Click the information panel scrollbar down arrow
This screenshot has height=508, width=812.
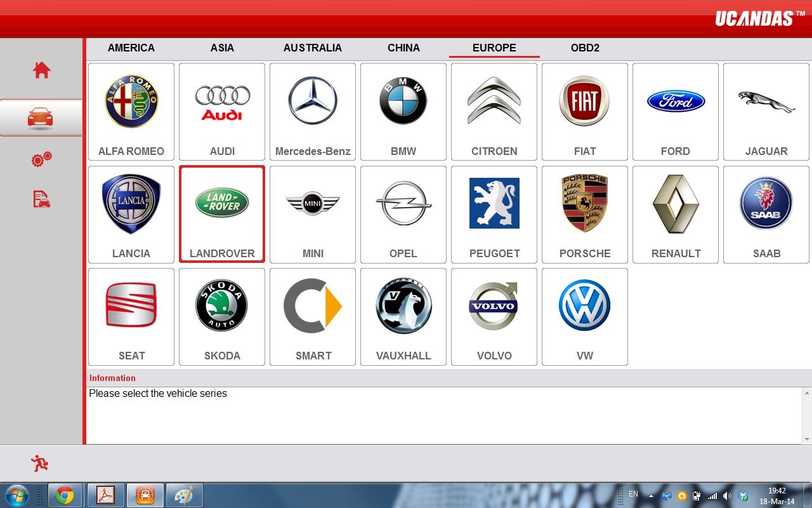click(x=807, y=439)
